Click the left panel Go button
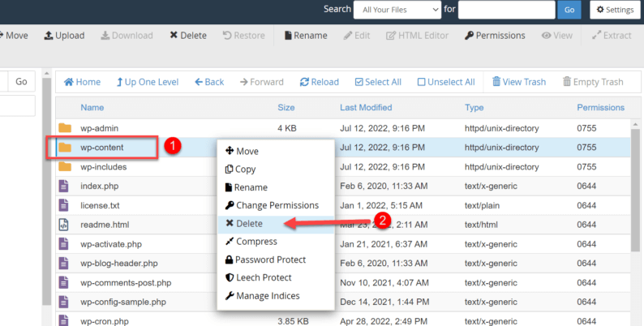This screenshot has height=326, width=644. [x=21, y=82]
